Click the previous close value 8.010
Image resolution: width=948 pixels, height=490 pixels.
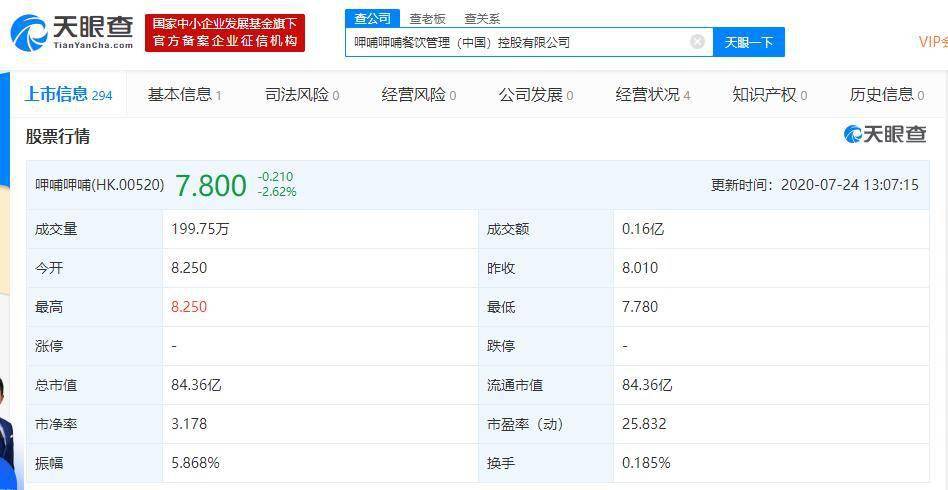click(x=640, y=268)
